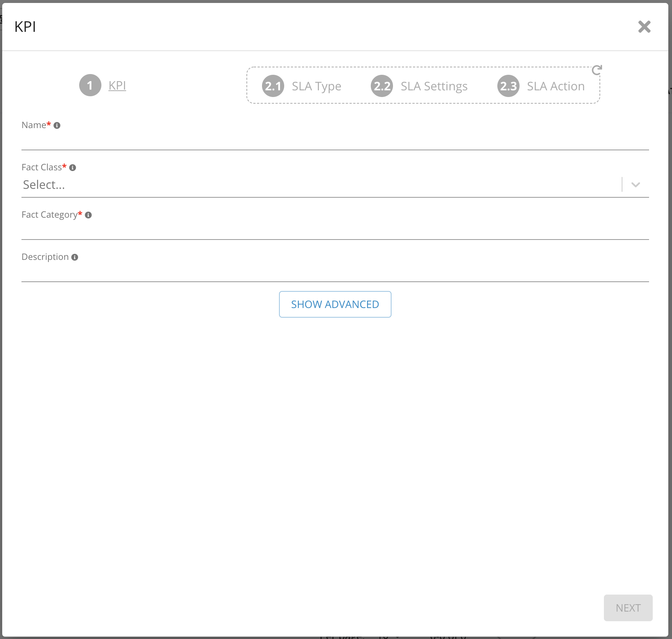672x639 pixels.
Task: Click the Description info icon
Action: point(75,257)
